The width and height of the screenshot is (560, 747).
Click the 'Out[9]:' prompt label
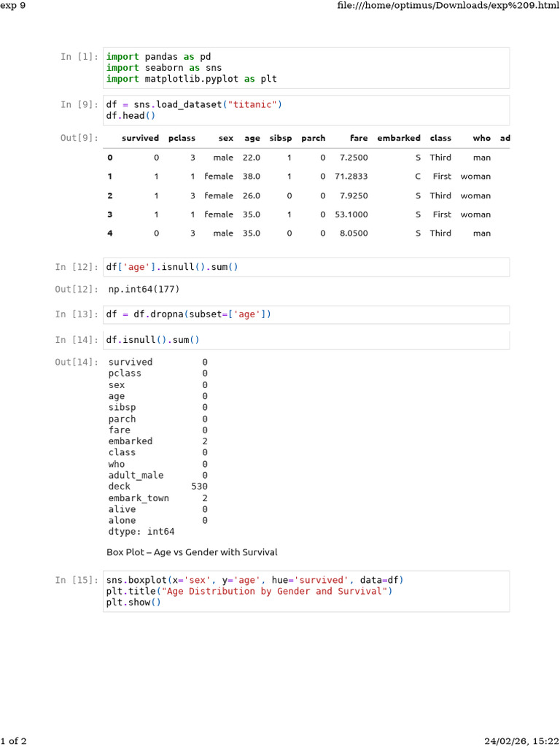pos(79,138)
